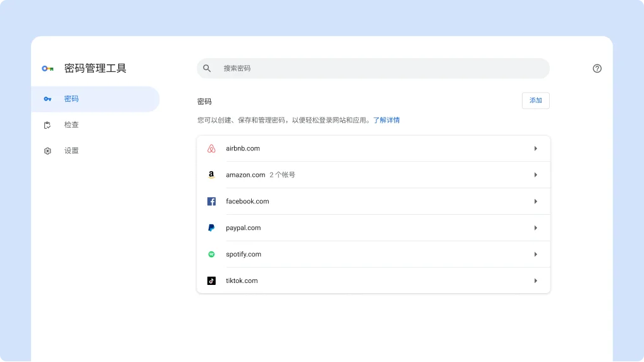
Task: Click the 添加 button
Action: pyautogui.click(x=536, y=100)
